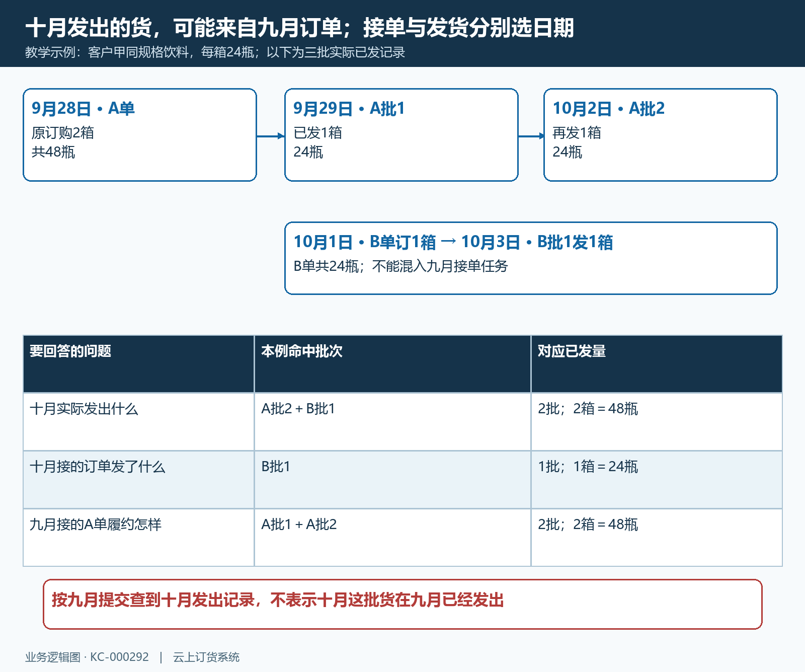Click '已发1箱' in the A批1 card
This screenshot has height=672, width=805.
[x=318, y=133]
